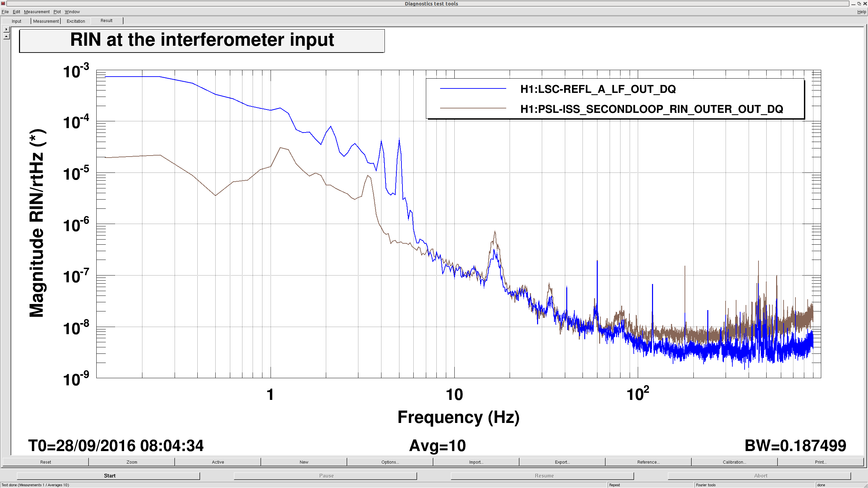
Task: Click the Active button
Action: coord(218,462)
